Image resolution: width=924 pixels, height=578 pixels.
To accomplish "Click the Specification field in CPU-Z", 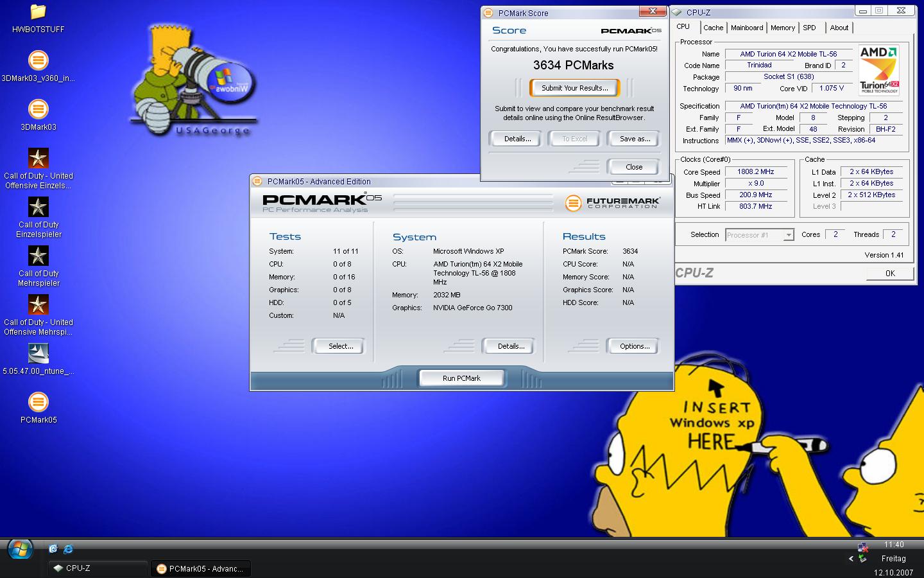I will [x=813, y=106].
